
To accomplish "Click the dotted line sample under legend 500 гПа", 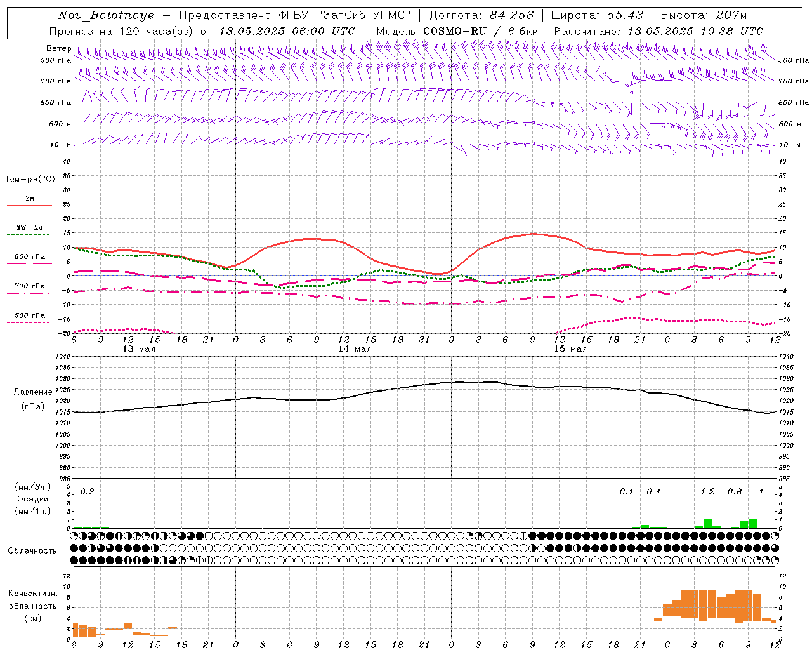I will 29,323.
